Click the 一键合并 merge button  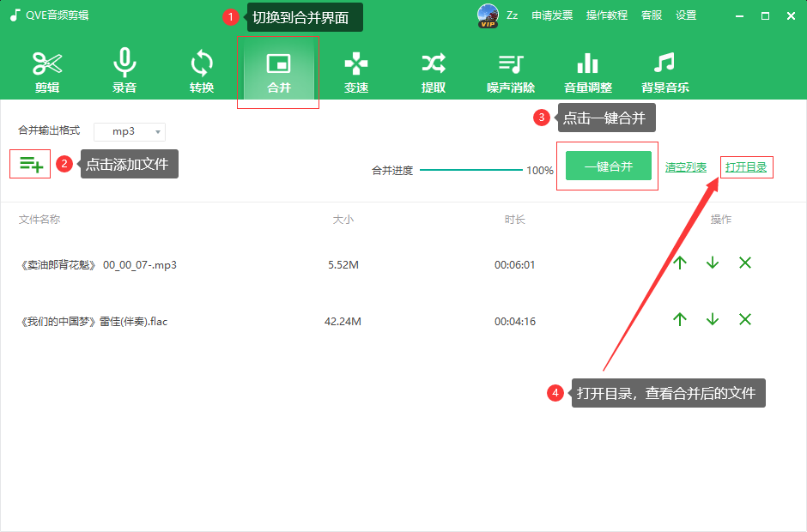tap(607, 166)
